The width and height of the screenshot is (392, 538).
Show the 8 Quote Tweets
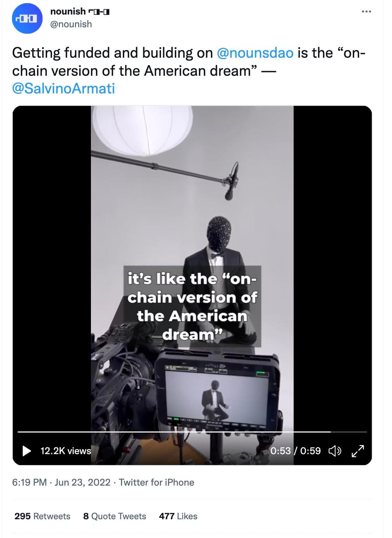point(115,516)
